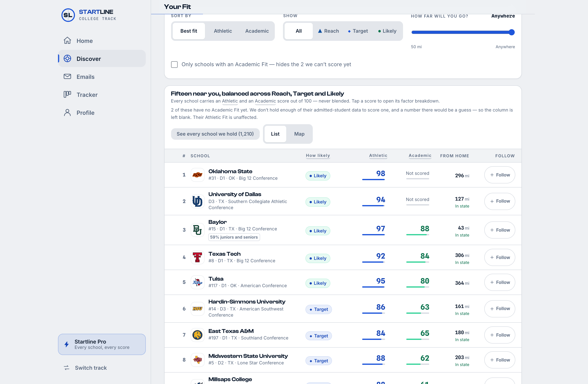Click the distance slider track middle
The image size is (588, 384).
tap(463, 32)
